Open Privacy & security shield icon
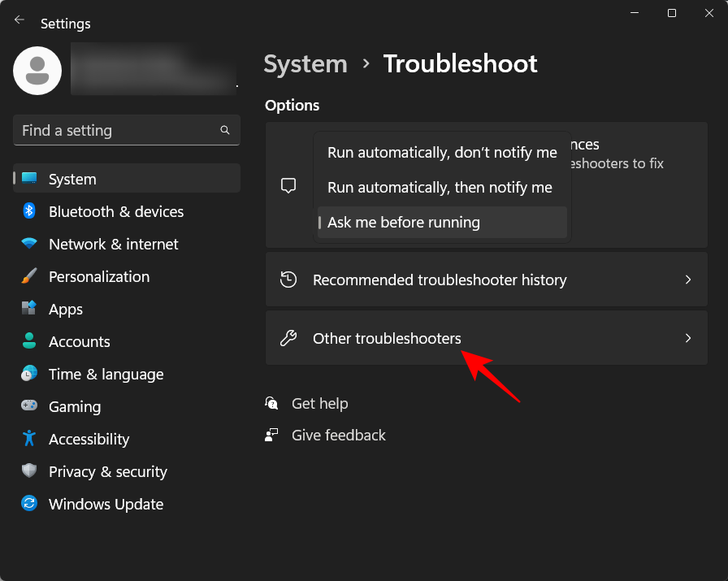This screenshot has height=581, width=728. (x=30, y=471)
